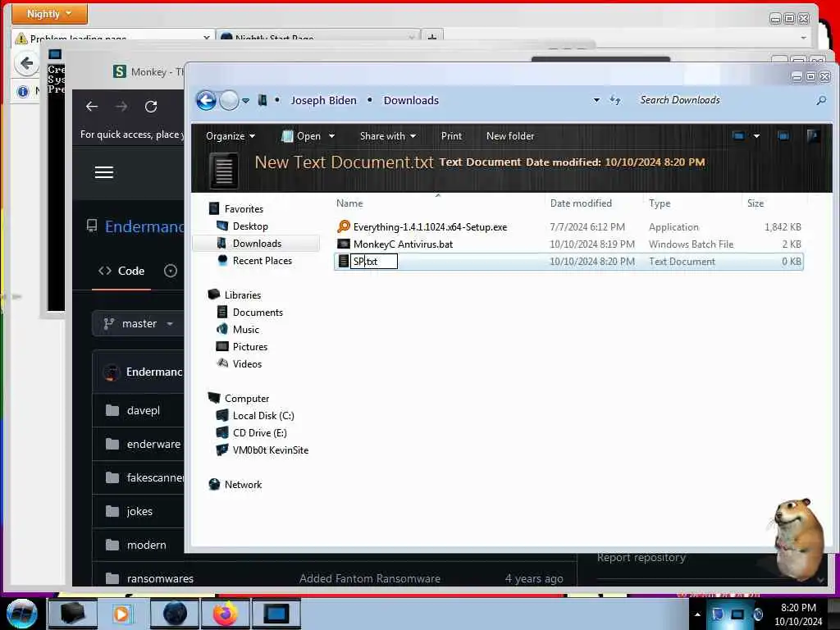Open the jokes folder on GitHub
The image size is (840, 630).
point(139,512)
